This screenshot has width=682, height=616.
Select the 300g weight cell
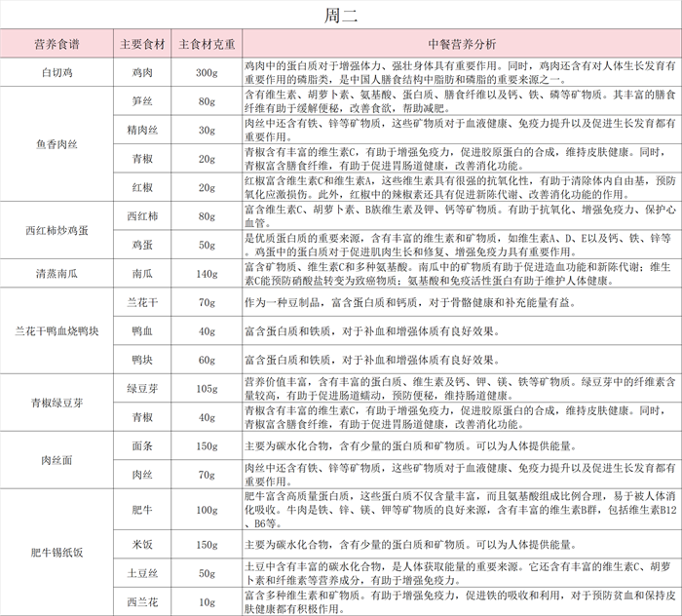point(206,72)
